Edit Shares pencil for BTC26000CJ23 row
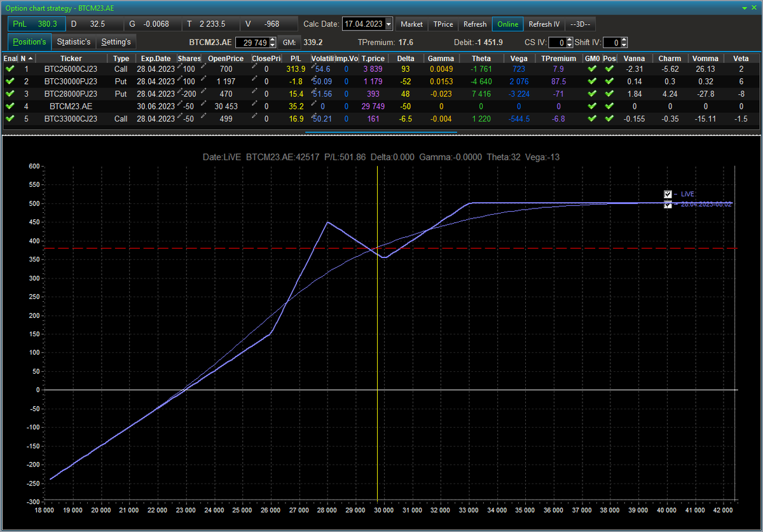The width and height of the screenshot is (763, 532). coord(180,65)
